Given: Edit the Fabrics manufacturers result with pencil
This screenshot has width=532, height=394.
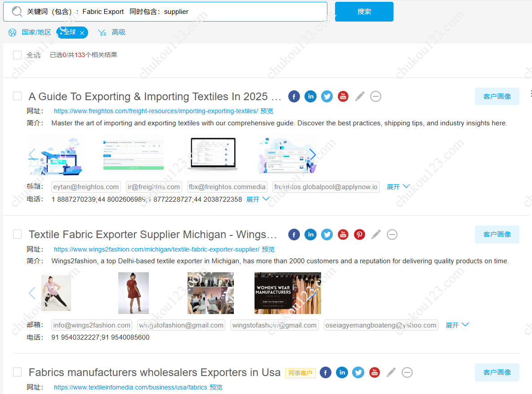Looking at the screenshot, I should click(x=391, y=372).
